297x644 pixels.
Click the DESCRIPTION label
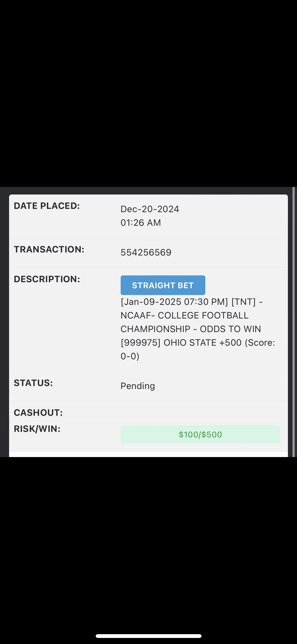pos(47,279)
